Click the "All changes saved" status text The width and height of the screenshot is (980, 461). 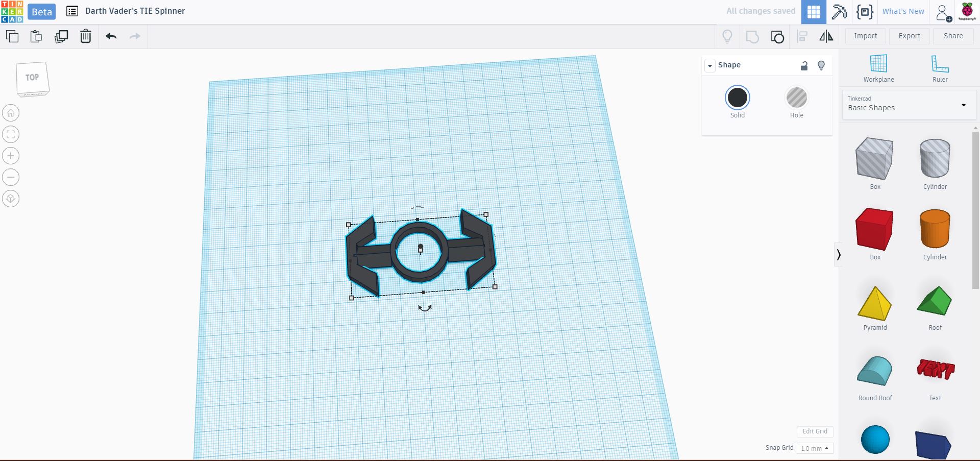(x=761, y=11)
